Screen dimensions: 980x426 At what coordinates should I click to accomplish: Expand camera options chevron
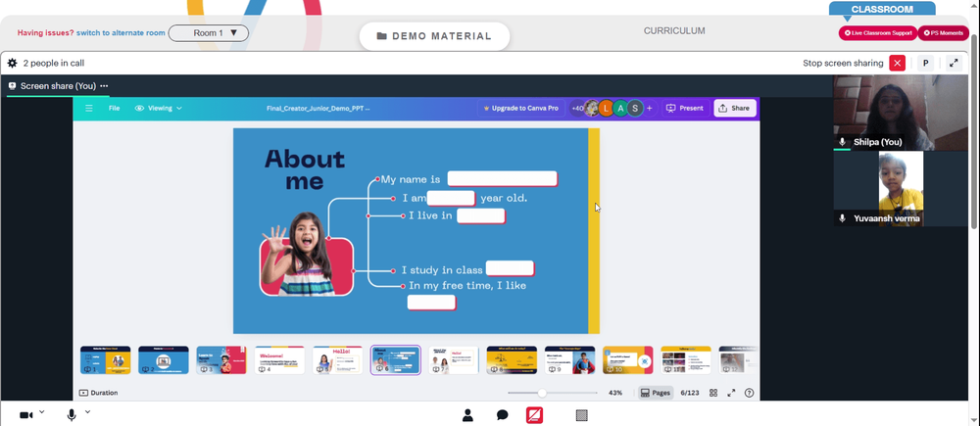[42, 411]
